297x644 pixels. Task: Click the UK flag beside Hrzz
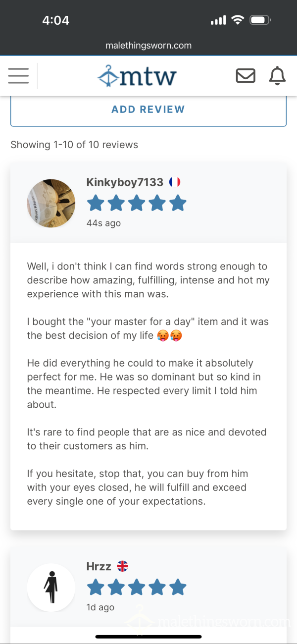[x=122, y=566]
